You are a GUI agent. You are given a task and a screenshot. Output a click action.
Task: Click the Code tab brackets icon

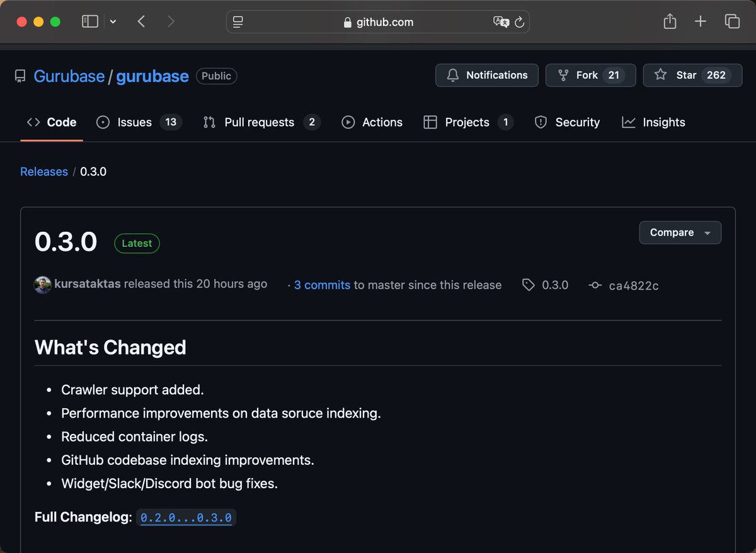click(33, 122)
